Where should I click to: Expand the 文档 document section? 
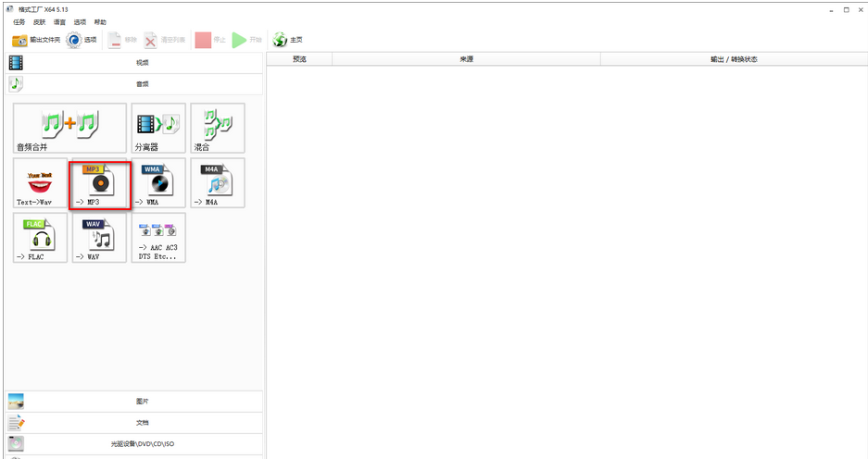(134, 423)
